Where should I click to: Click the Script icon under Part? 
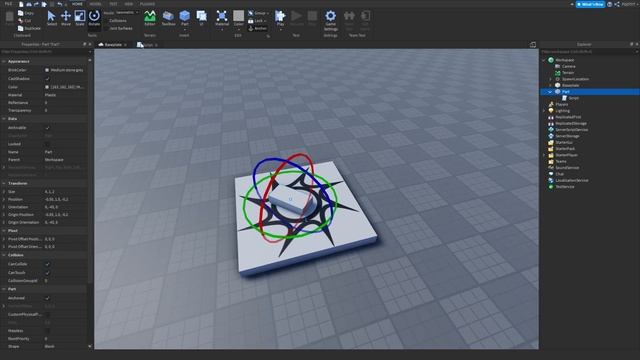[x=564, y=98]
